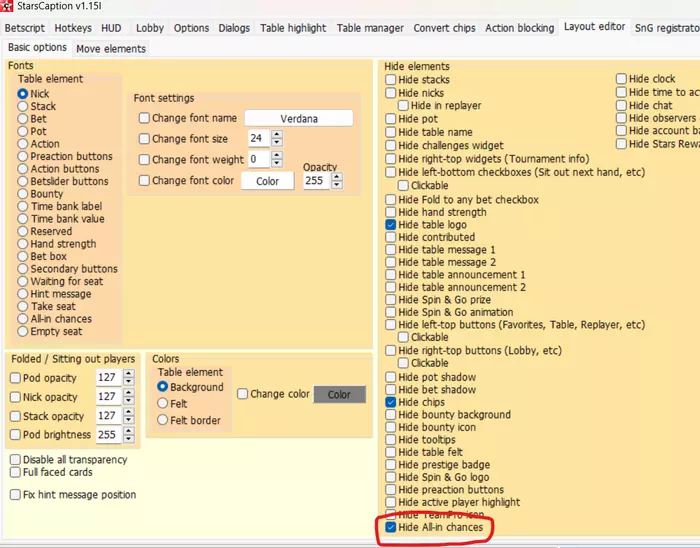Image resolution: width=700 pixels, height=548 pixels.
Task: Select the Bounty radio option
Action: coord(23,194)
